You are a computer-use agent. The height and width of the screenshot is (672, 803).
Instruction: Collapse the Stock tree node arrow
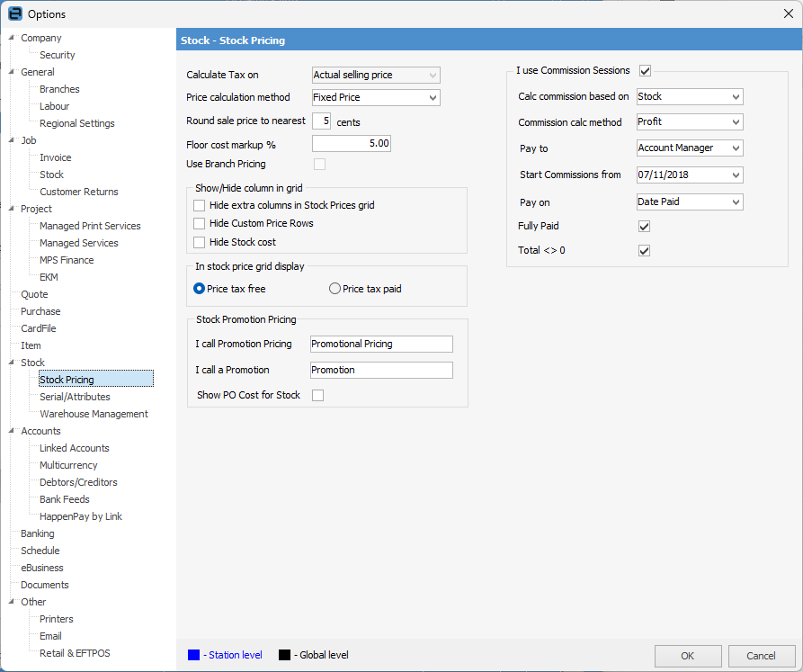tap(11, 363)
